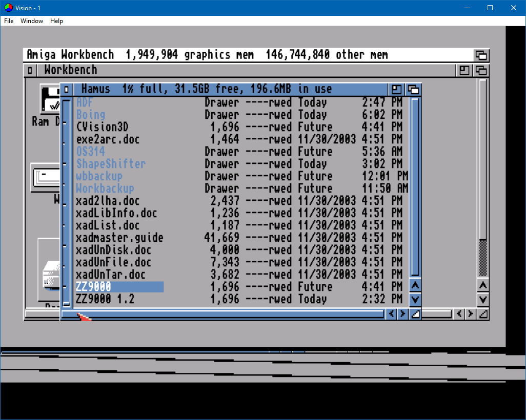The image size is (526, 420).
Task: Click the Amiga Workbench screen depth gadget
Action: pyautogui.click(x=481, y=55)
